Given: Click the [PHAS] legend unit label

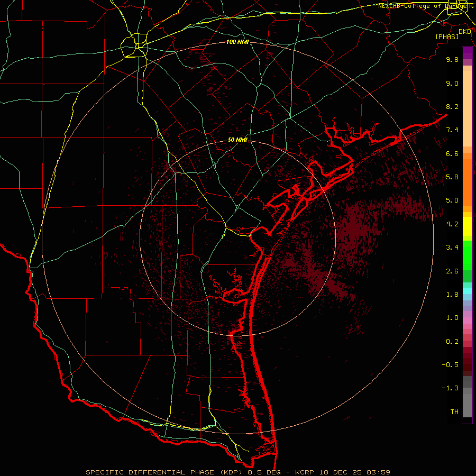Looking at the screenshot, I should tap(447, 36).
